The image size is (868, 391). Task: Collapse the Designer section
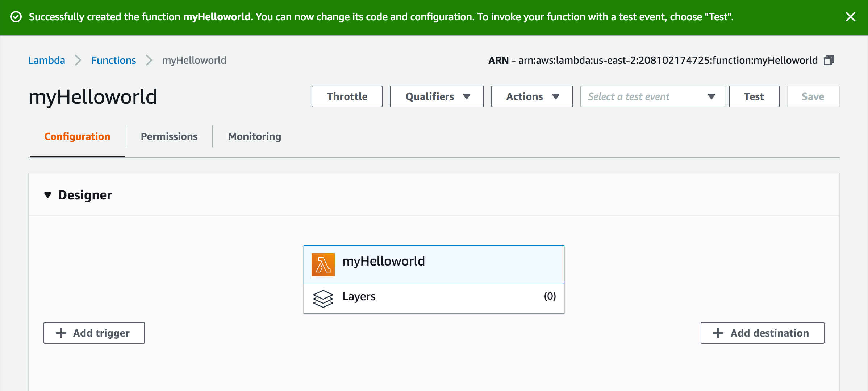click(x=48, y=195)
